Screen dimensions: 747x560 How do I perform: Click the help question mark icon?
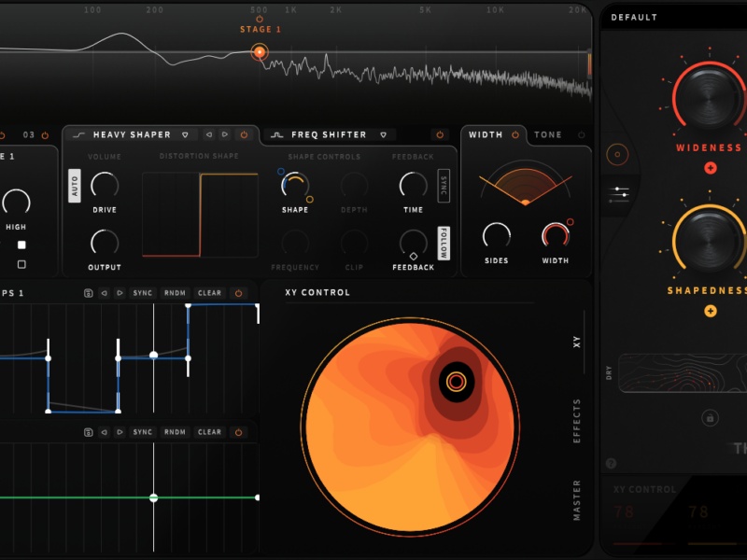(612, 462)
